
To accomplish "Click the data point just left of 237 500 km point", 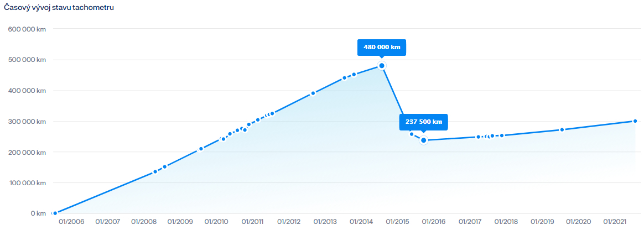I will pos(412,134).
